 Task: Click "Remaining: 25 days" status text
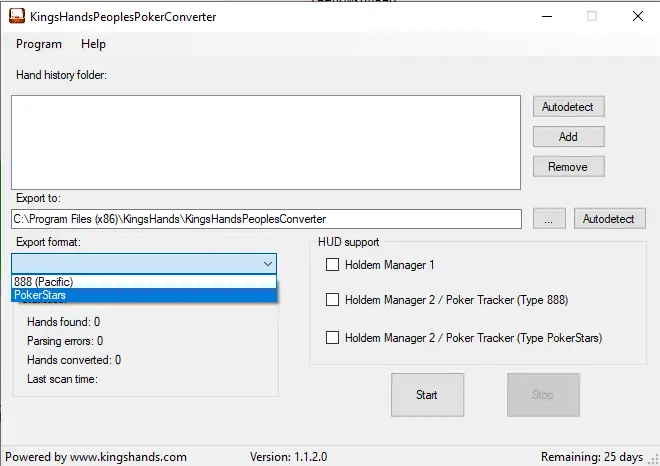592,457
